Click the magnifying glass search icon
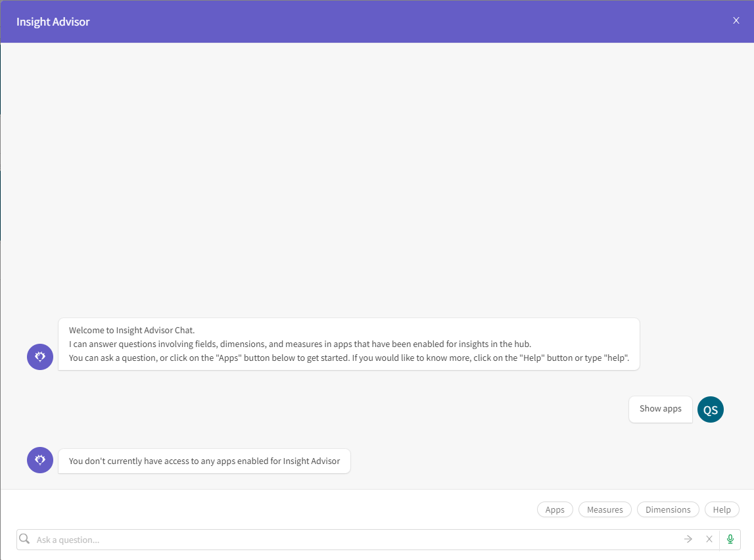 tap(24, 539)
